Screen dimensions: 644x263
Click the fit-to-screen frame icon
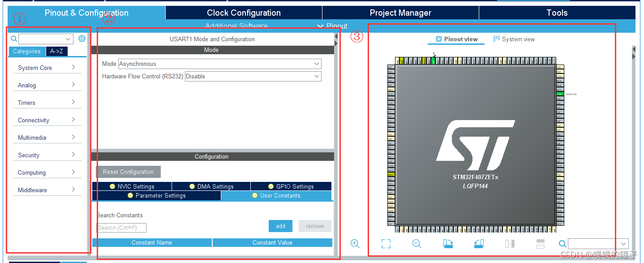coord(386,243)
